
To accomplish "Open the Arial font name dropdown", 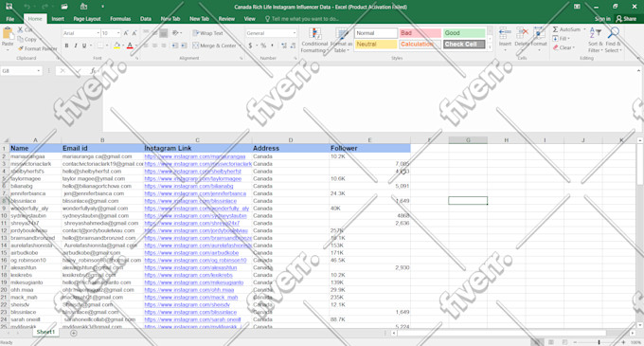I will click(98, 33).
